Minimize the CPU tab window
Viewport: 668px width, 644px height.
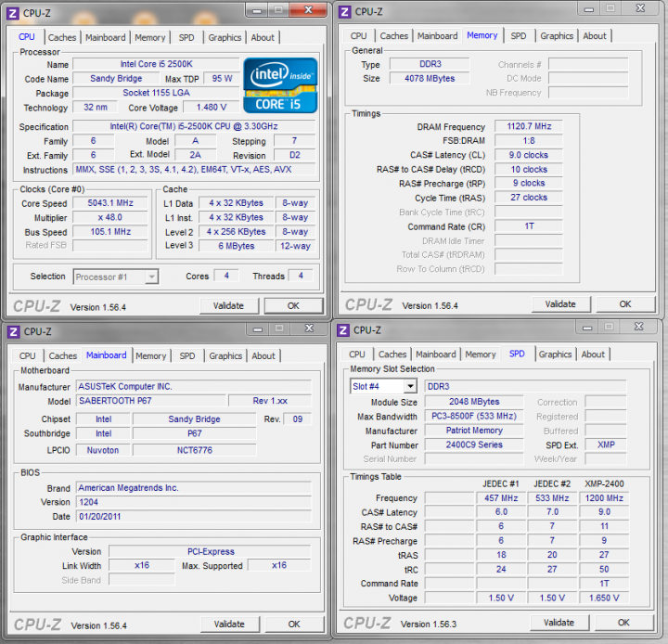click(257, 10)
